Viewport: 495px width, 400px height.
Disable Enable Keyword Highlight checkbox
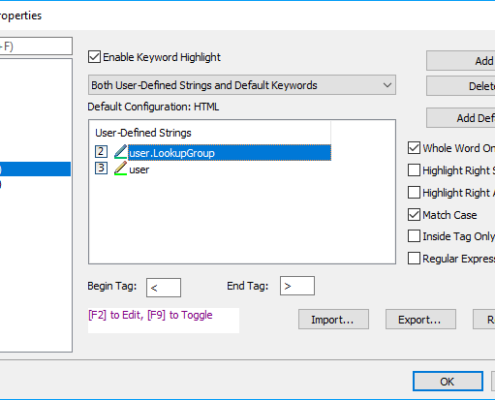coord(94,57)
